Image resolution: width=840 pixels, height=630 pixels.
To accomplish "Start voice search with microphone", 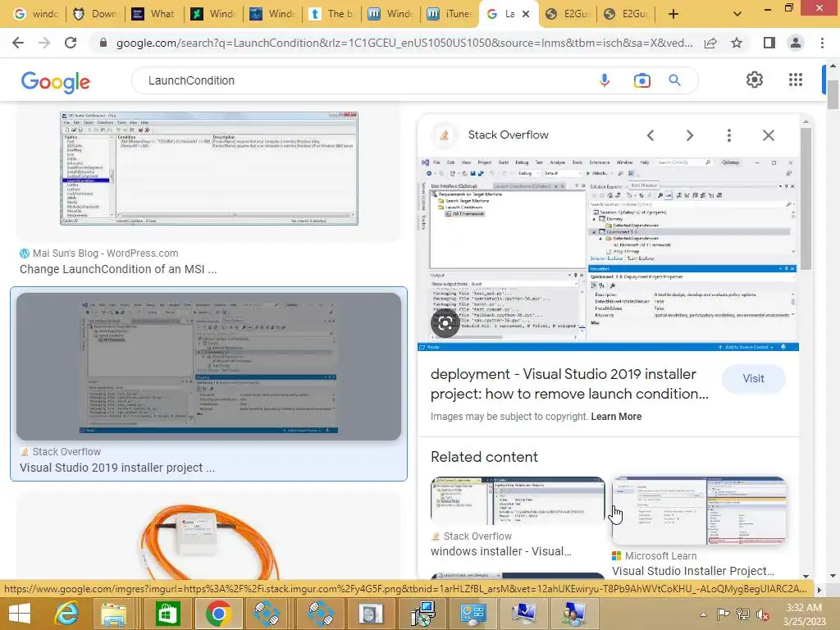I will 605,80.
